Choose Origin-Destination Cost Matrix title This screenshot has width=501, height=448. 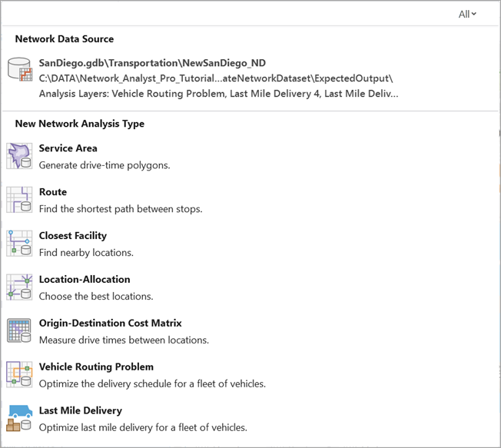click(x=111, y=324)
